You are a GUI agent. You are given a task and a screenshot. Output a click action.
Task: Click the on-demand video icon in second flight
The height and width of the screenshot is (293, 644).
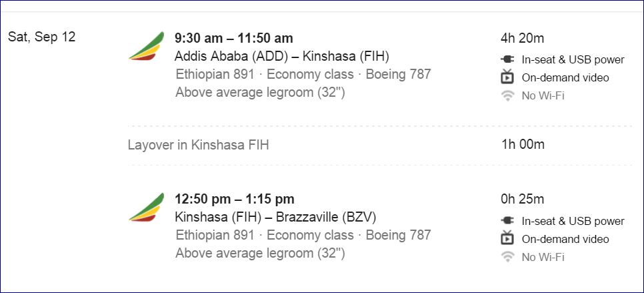pyautogui.click(x=507, y=238)
